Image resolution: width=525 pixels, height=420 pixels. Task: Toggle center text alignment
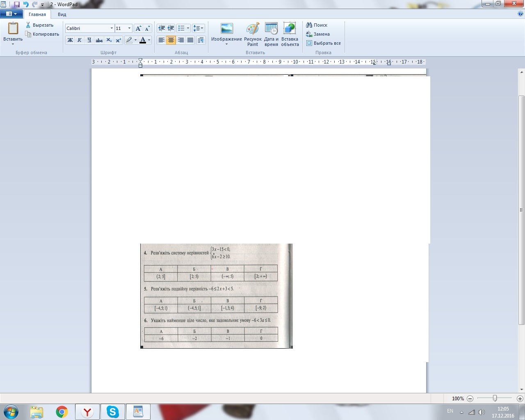[x=171, y=40]
